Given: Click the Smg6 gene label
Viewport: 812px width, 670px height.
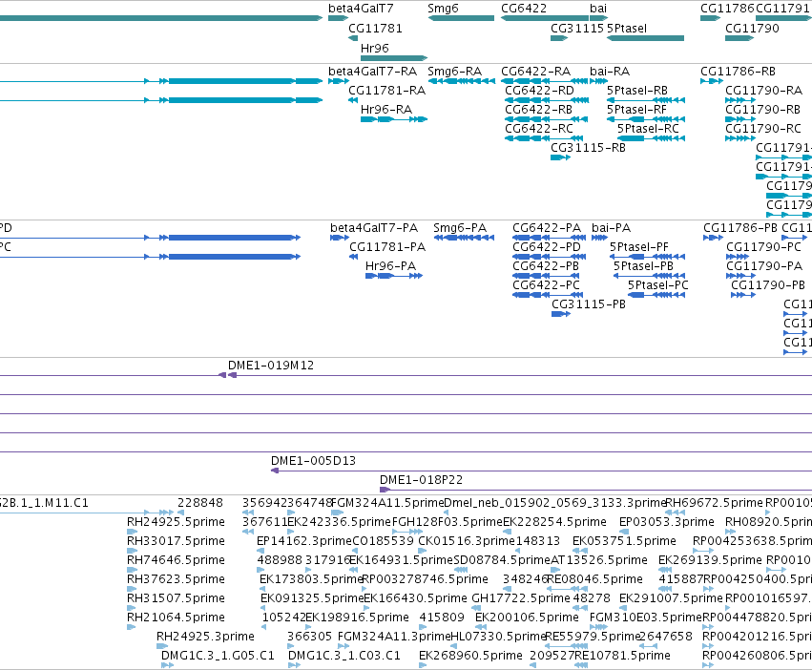Looking at the screenshot, I should (x=443, y=9).
